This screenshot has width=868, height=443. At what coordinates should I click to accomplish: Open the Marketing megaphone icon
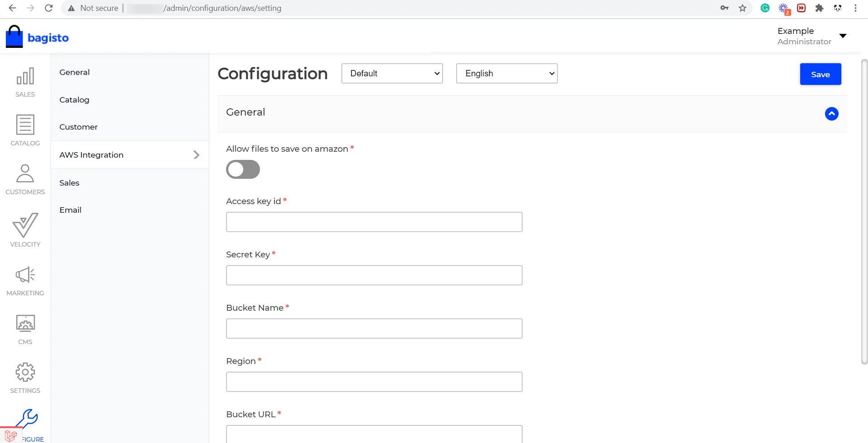click(25, 275)
